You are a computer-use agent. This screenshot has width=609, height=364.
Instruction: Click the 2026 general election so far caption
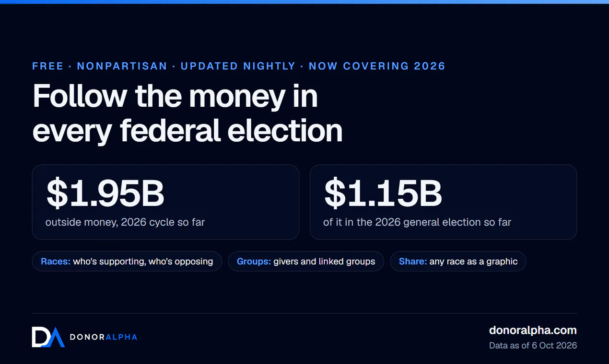pyautogui.click(x=417, y=222)
